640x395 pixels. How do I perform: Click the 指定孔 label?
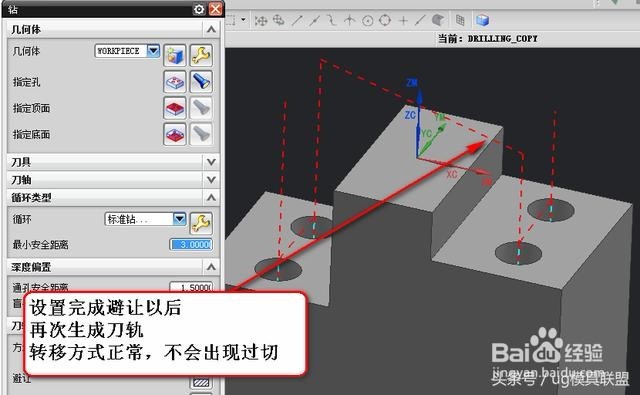[26, 82]
